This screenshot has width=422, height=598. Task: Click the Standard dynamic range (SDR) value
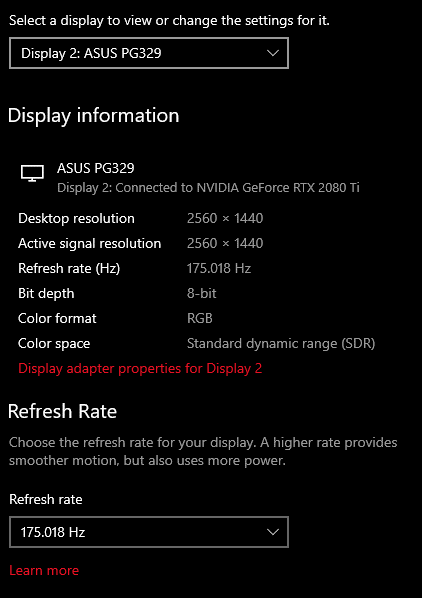coord(281,344)
